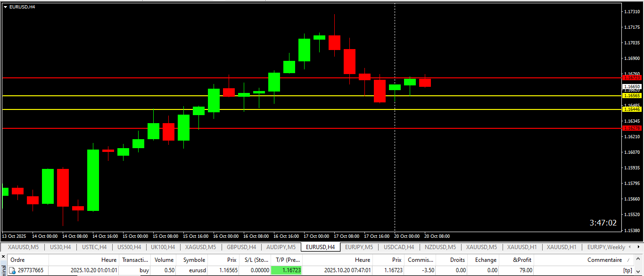
Task: Click the green-highlighted T/P 1.16723 cell
Action: (287, 270)
